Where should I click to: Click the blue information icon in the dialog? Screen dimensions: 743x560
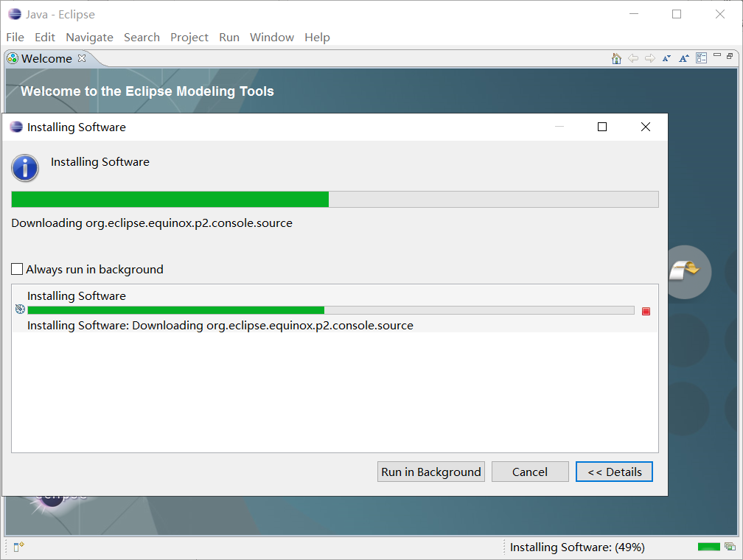(x=25, y=168)
